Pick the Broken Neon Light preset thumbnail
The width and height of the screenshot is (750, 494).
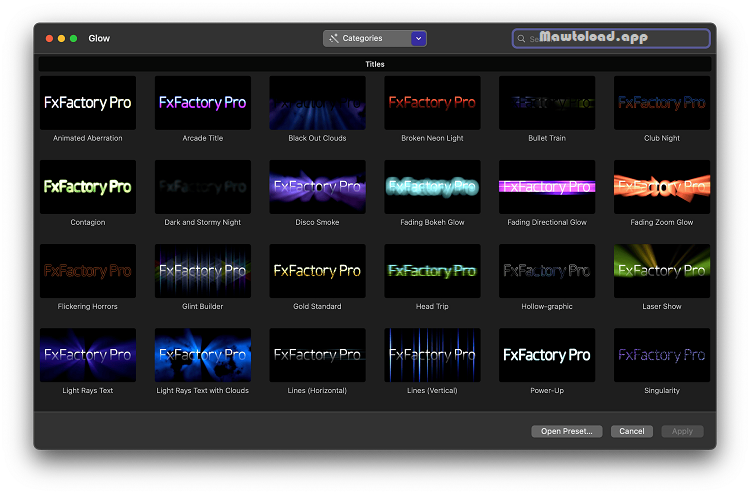432,103
